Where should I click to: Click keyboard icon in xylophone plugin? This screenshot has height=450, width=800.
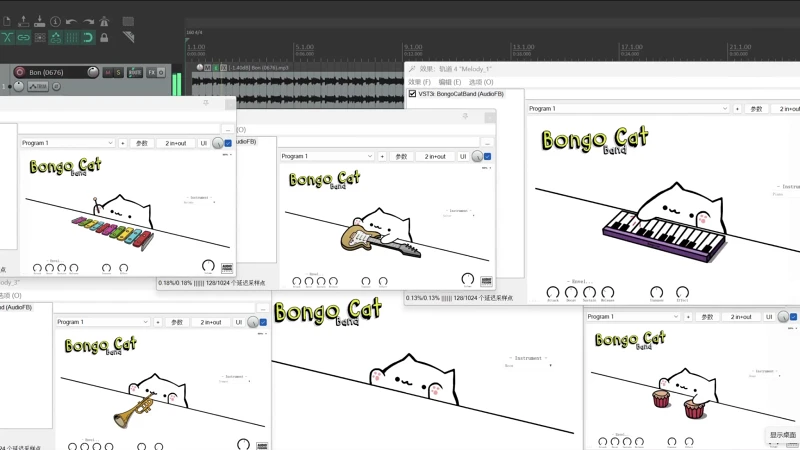click(x=227, y=268)
